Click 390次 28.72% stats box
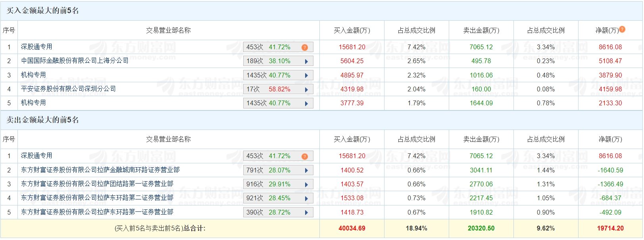644x240 pixels. 278,213
